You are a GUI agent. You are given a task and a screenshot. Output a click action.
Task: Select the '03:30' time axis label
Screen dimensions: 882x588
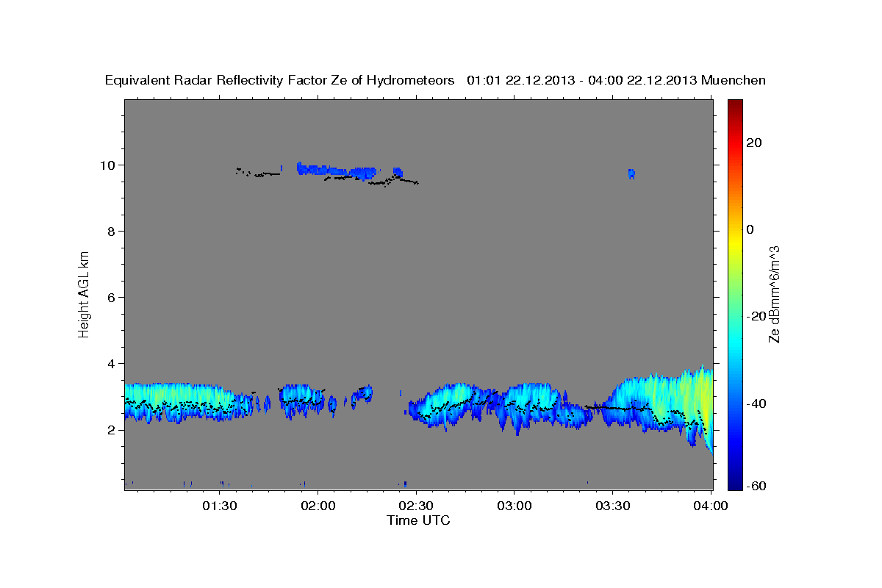pos(613,506)
